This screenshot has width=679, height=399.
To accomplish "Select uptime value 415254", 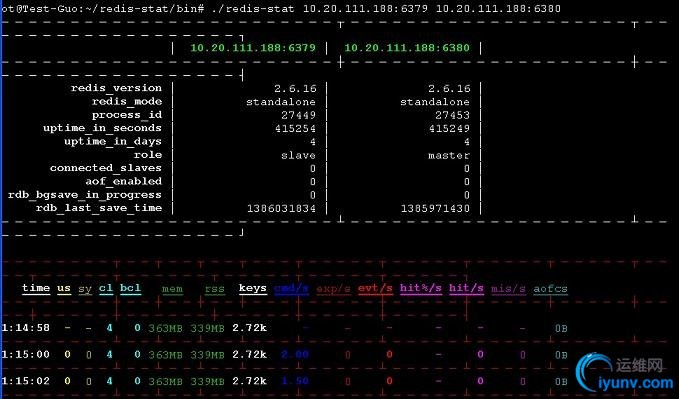I will tap(295, 129).
